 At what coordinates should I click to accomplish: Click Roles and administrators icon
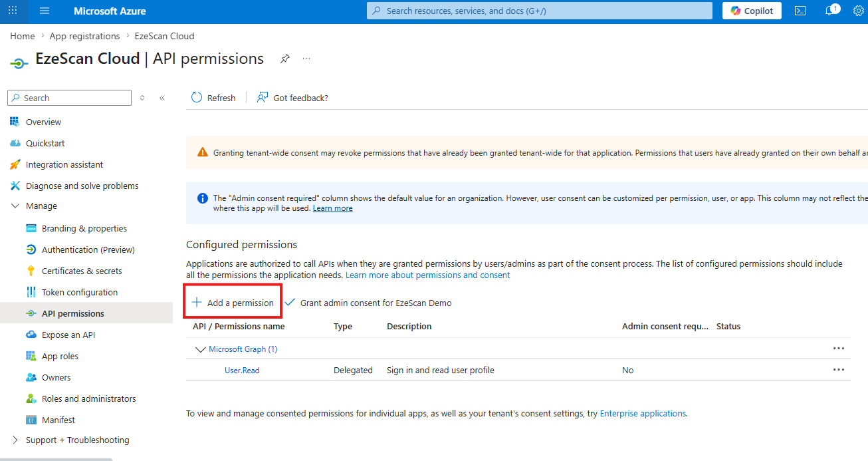31,398
